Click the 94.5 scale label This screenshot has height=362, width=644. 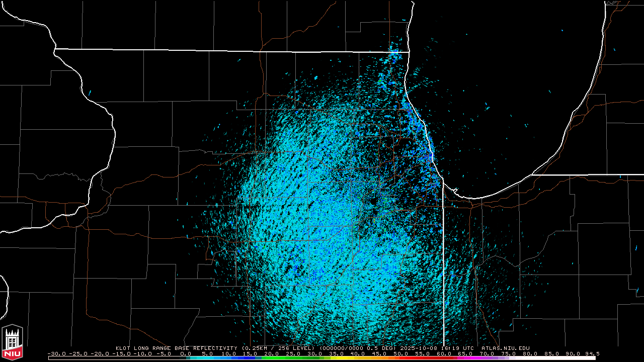tap(593, 353)
